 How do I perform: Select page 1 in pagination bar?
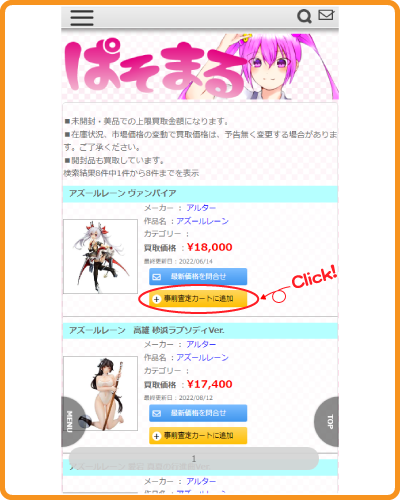194,459
